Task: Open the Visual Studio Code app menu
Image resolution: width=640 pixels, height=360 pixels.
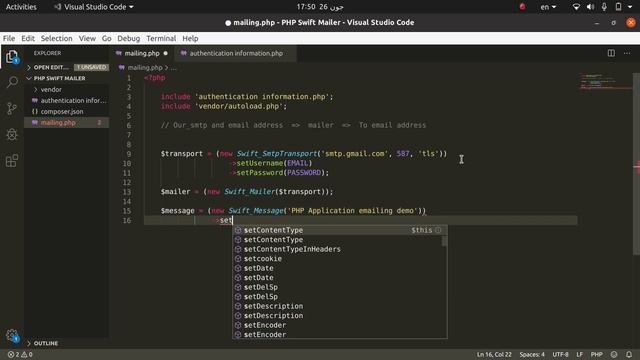Action: pos(93,7)
